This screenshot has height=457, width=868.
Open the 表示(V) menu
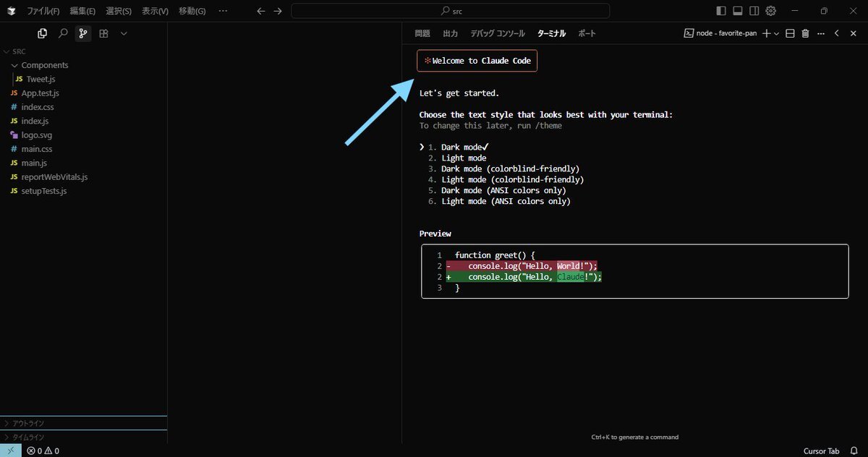pyautogui.click(x=155, y=12)
